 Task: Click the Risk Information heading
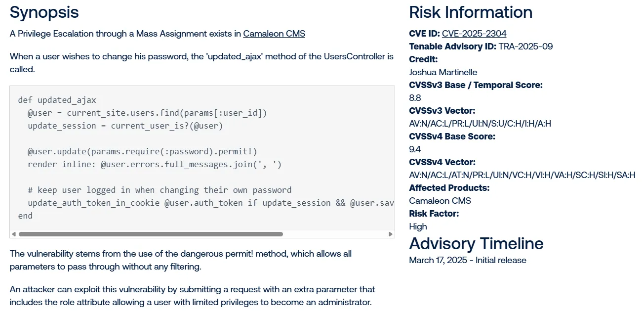(x=471, y=12)
